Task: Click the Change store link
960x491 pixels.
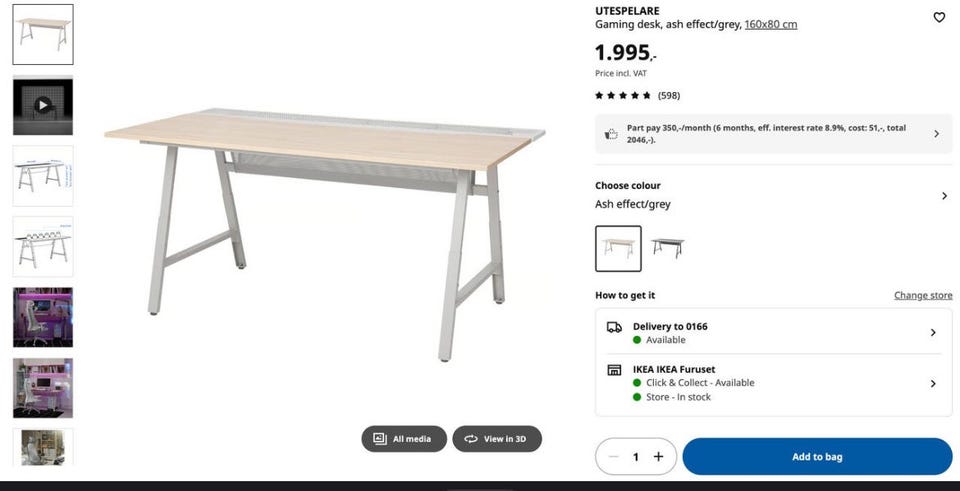Action: (x=923, y=295)
